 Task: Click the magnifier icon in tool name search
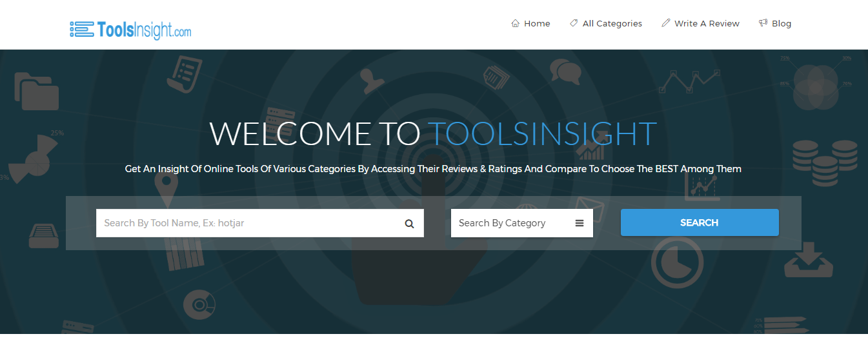pos(409,224)
